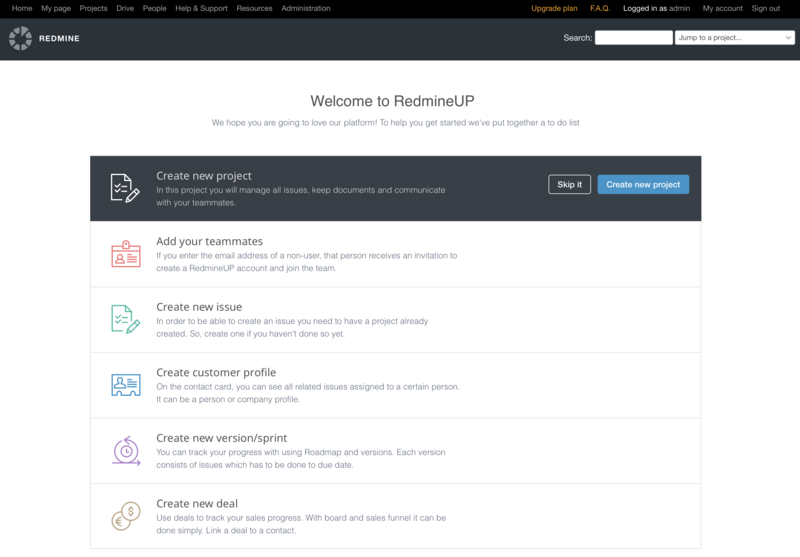The image size is (800, 557).
Task: Click the Create new deal coins icon
Action: [x=125, y=516]
